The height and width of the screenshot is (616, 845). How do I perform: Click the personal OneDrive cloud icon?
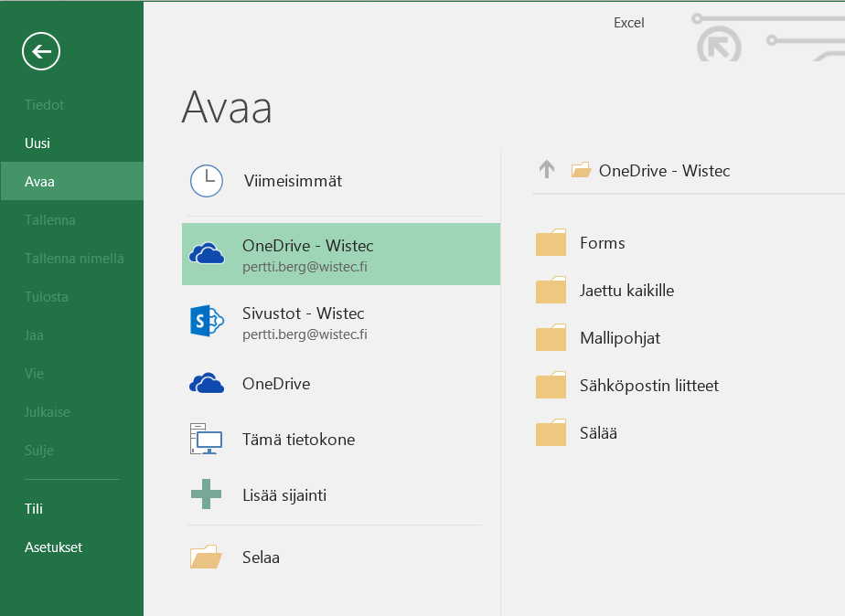point(207,383)
